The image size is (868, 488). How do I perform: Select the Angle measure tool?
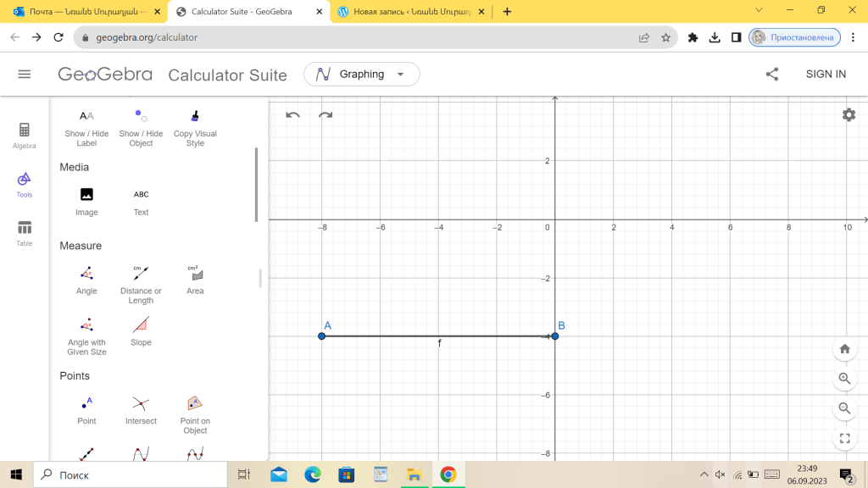pyautogui.click(x=86, y=280)
